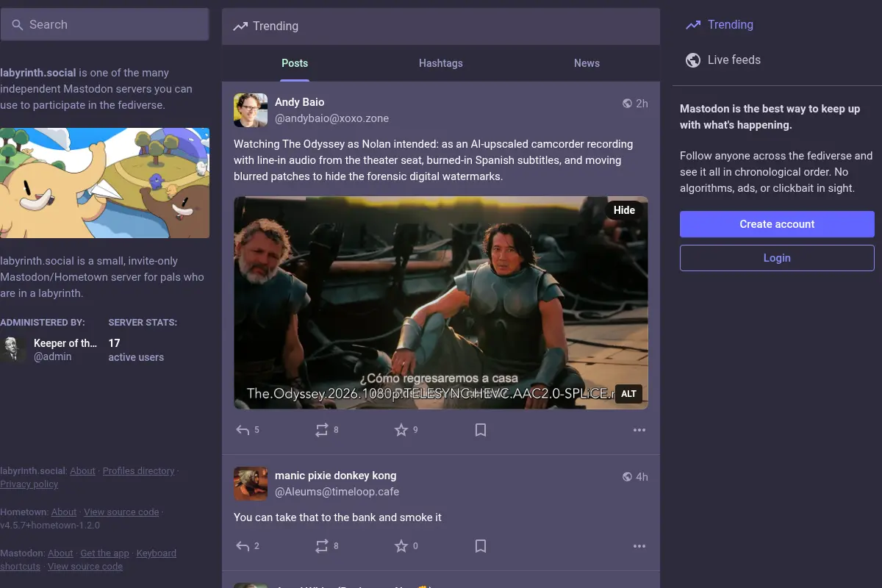Open the Privacy policy link

tap(29, 484)
